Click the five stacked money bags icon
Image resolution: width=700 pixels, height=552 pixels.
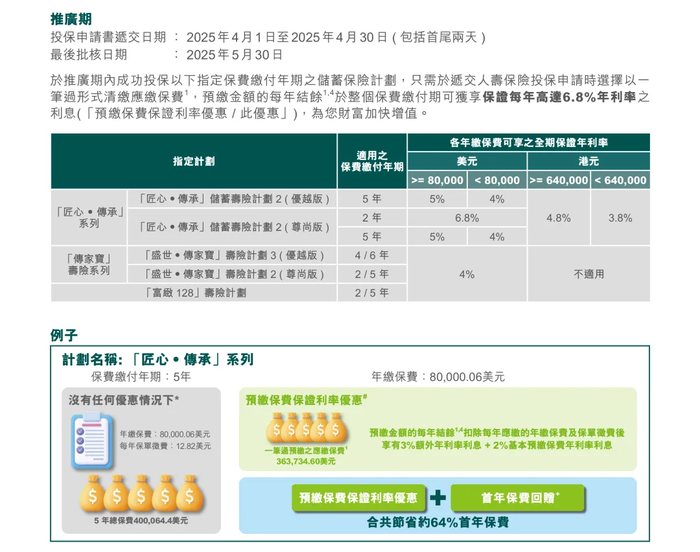pos(306,427)
